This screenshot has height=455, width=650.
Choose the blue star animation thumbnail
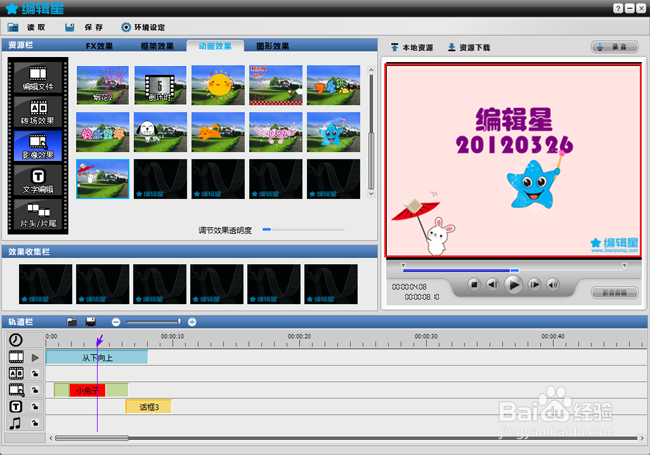tap(334, 132)
